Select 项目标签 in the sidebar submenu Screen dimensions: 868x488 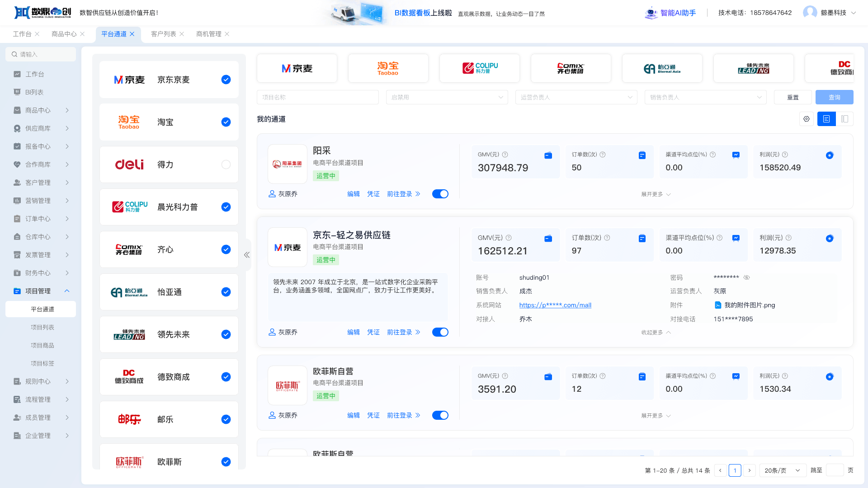click(x=42, y=363)
